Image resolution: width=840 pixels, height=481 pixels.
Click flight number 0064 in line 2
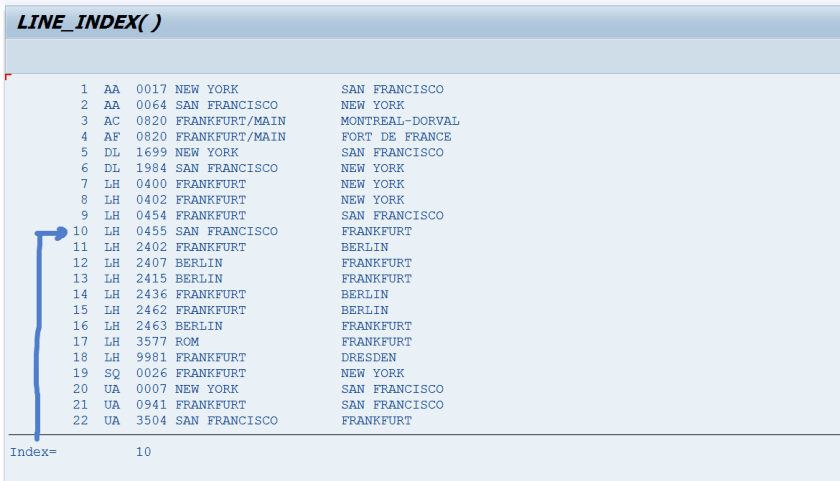tap(152, 105)
